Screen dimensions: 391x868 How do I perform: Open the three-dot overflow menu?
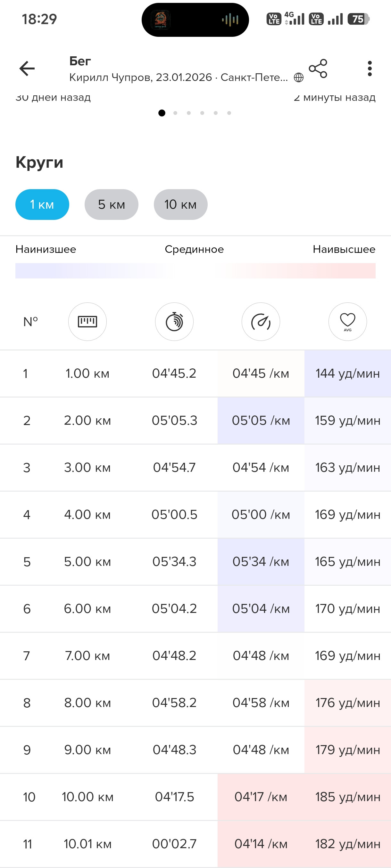(370, 69)
